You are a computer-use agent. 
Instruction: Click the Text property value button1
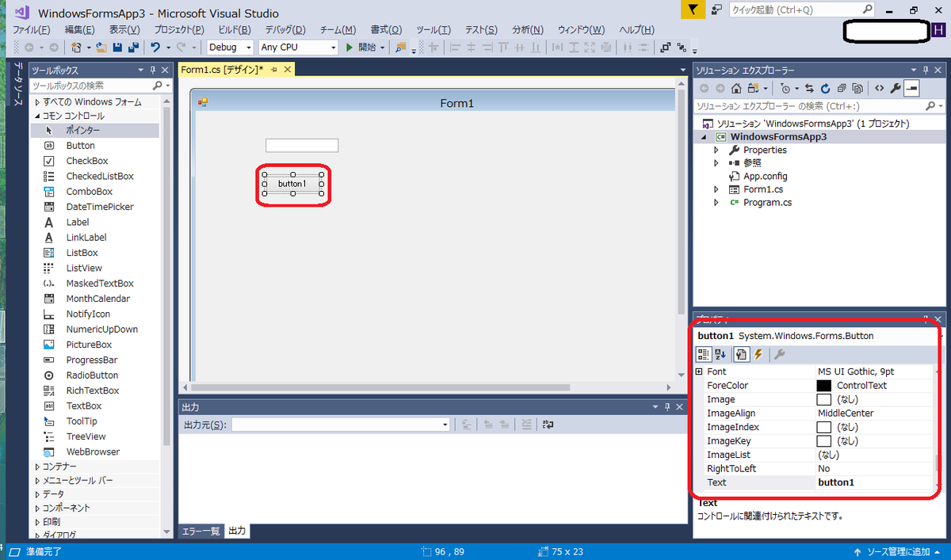[x=836, y=482]
